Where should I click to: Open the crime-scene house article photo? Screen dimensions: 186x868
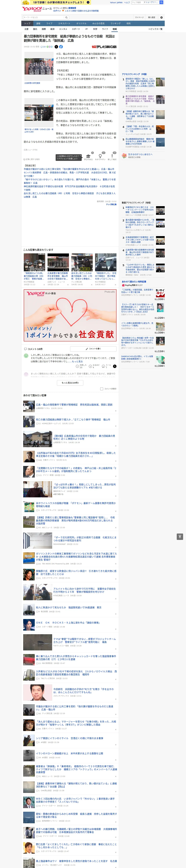coord(39,113)
